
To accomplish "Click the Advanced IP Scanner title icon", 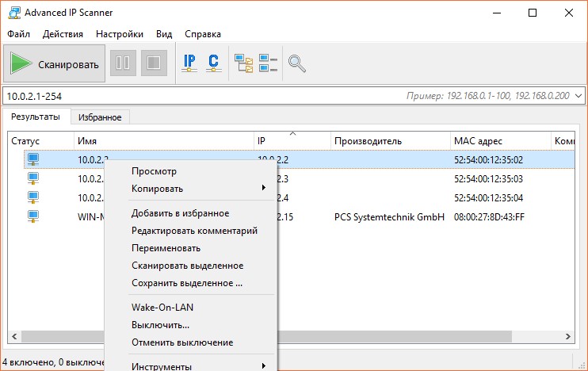I will 14,13.
